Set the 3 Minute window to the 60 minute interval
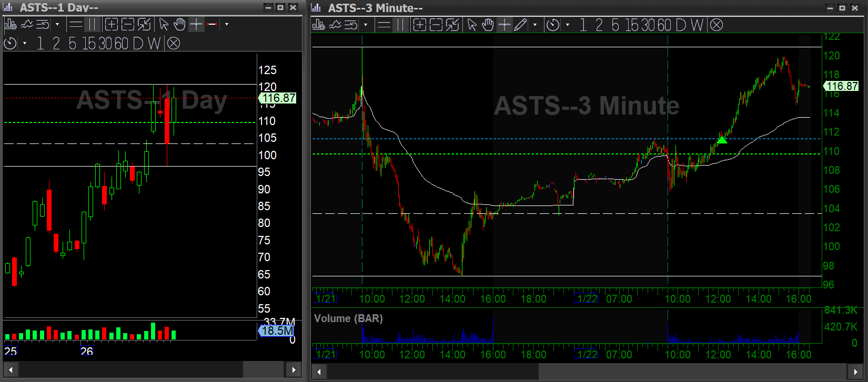The image size is (868, 382). point(664,25)
